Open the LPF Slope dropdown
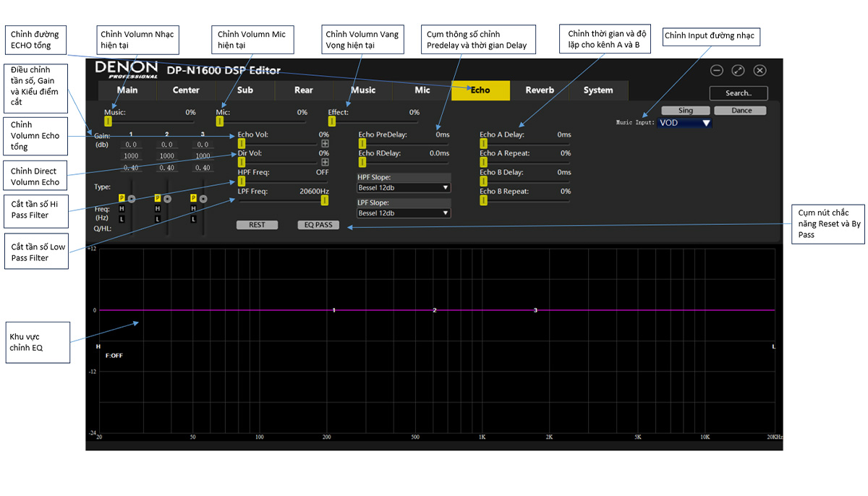Screen dimensions: 868x496 [404, 213]
